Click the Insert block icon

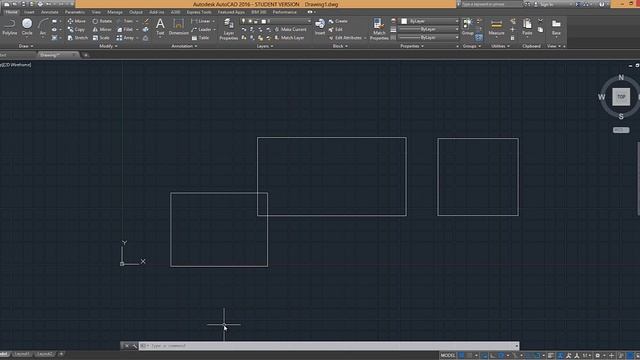(x=320, y=27)
